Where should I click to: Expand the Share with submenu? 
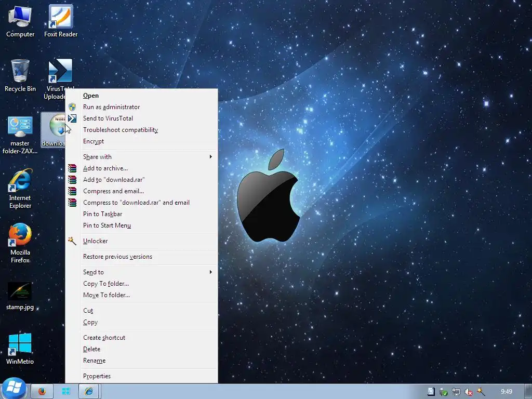pos(141,157)
